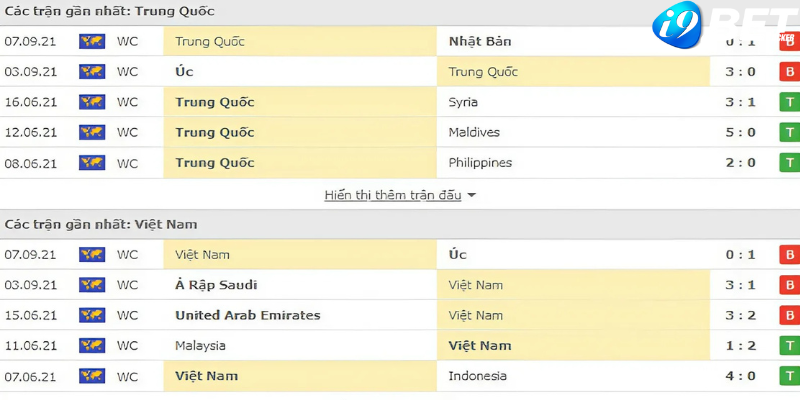This screenshot has height=400, width=800.
Task: Click Ả Rập Saudi team name
Action: coord(217,285)
